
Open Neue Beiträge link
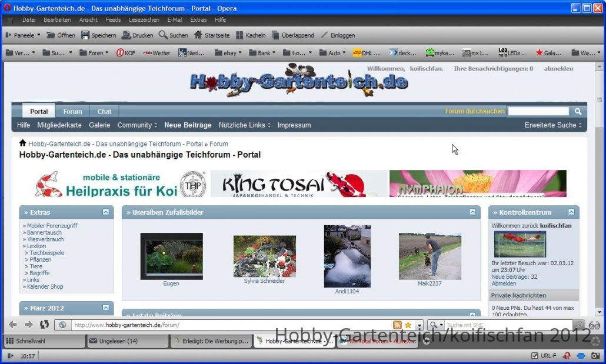tap(188, 125)
